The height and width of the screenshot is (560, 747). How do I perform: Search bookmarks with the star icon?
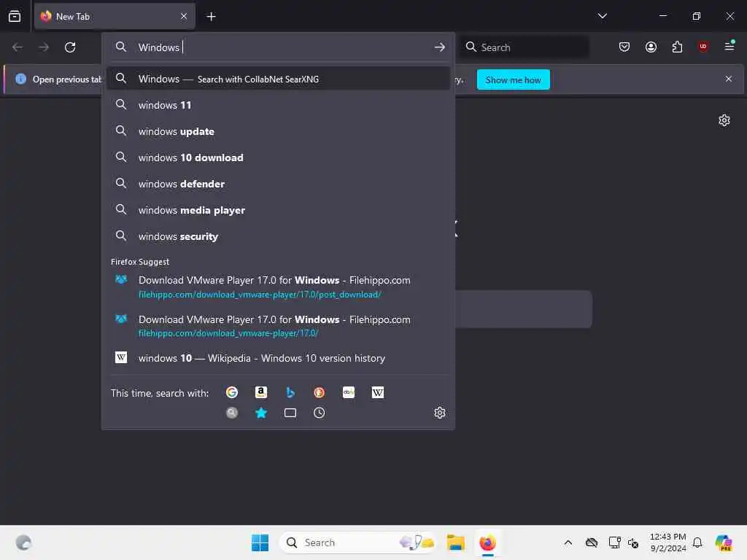pos(261,413)
